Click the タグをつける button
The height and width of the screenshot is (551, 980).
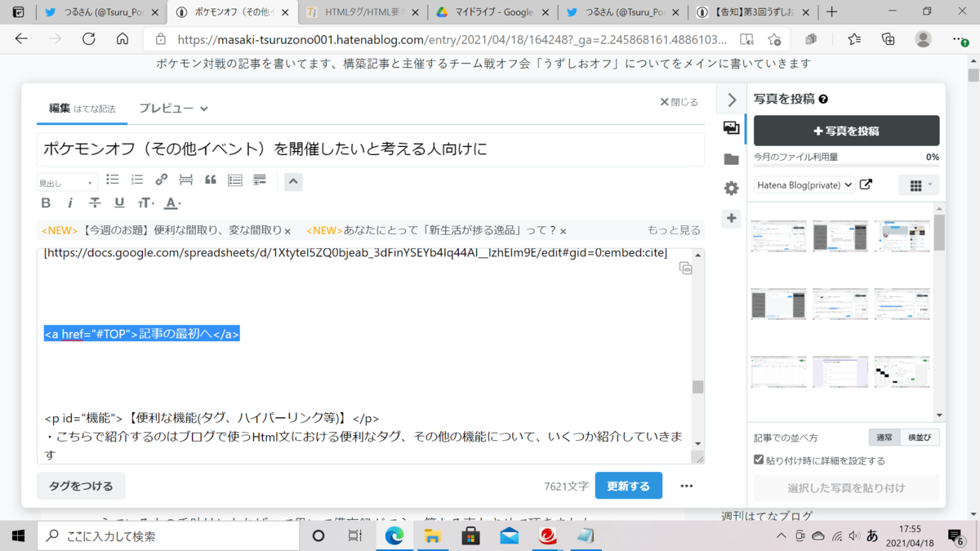81,485
